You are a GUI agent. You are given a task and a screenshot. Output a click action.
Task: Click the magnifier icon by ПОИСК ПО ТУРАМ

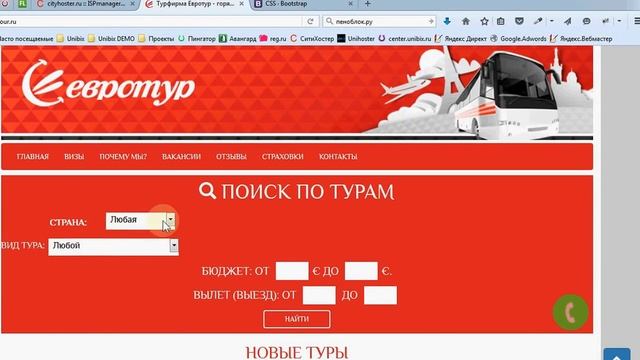tap(207, 191)
